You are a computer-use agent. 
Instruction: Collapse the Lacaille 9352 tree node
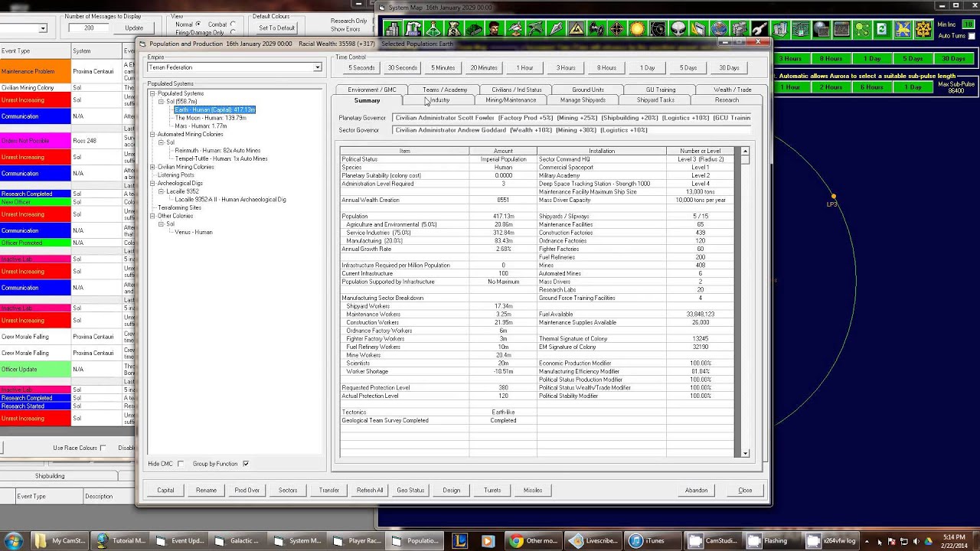coord(162,191)
